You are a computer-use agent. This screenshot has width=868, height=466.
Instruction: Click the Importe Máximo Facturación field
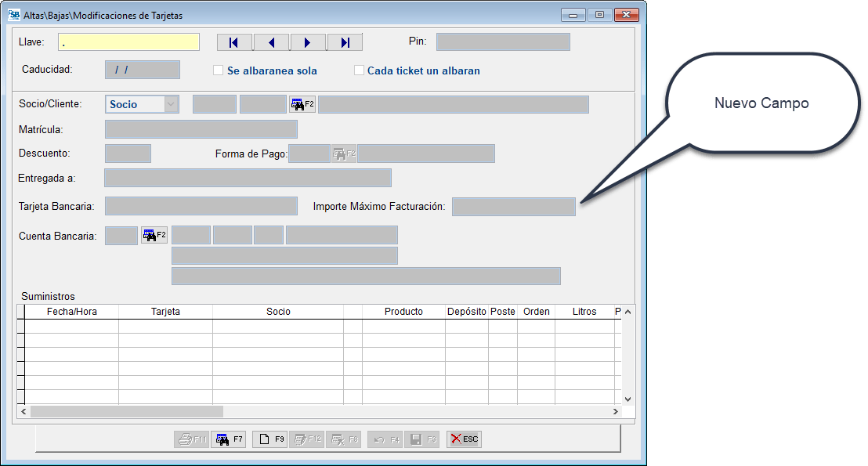(513, 207)
